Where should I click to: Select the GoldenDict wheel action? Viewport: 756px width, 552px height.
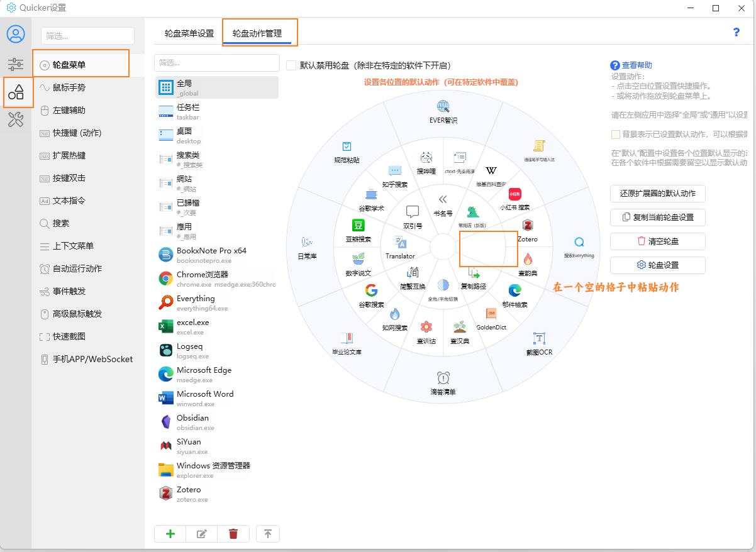[491, 319]
